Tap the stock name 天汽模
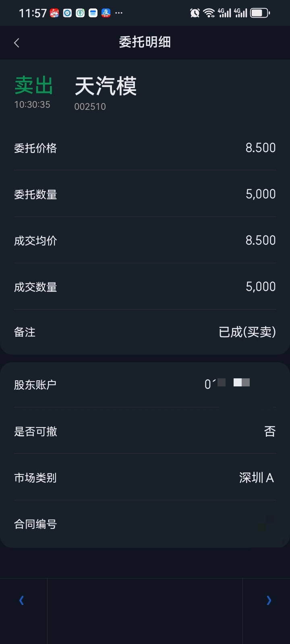 [x=106, y=86]
